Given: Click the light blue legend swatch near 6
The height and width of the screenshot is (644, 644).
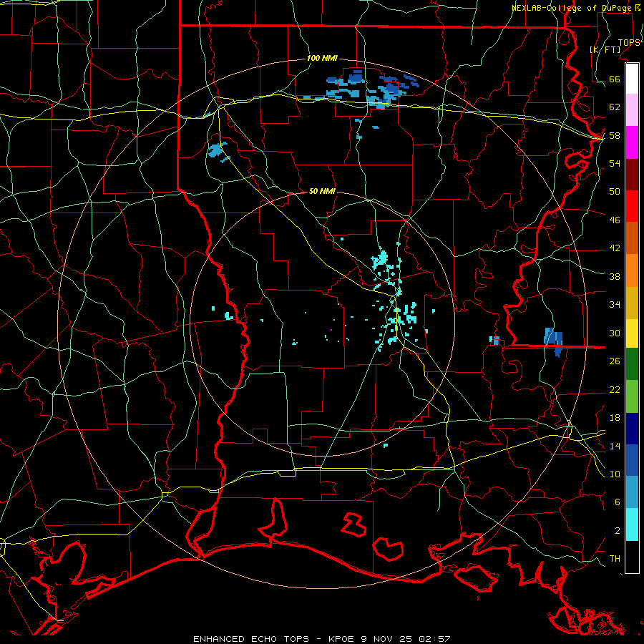Looking at the screenshot, I should [632, 492].
